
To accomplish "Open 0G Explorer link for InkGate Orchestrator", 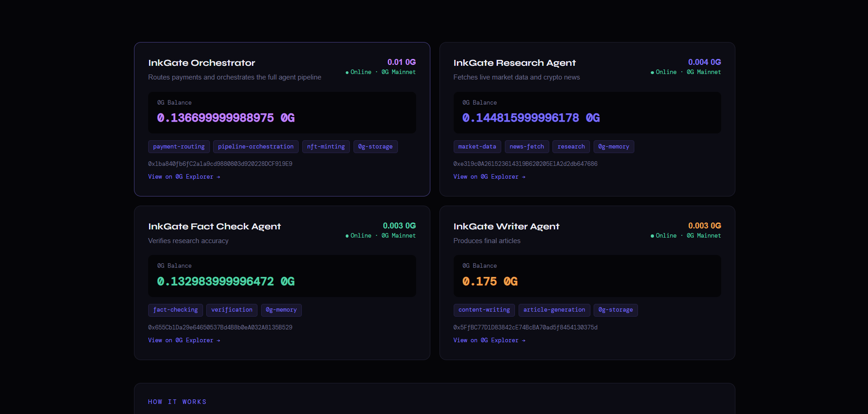I will [x=184, y=177].
